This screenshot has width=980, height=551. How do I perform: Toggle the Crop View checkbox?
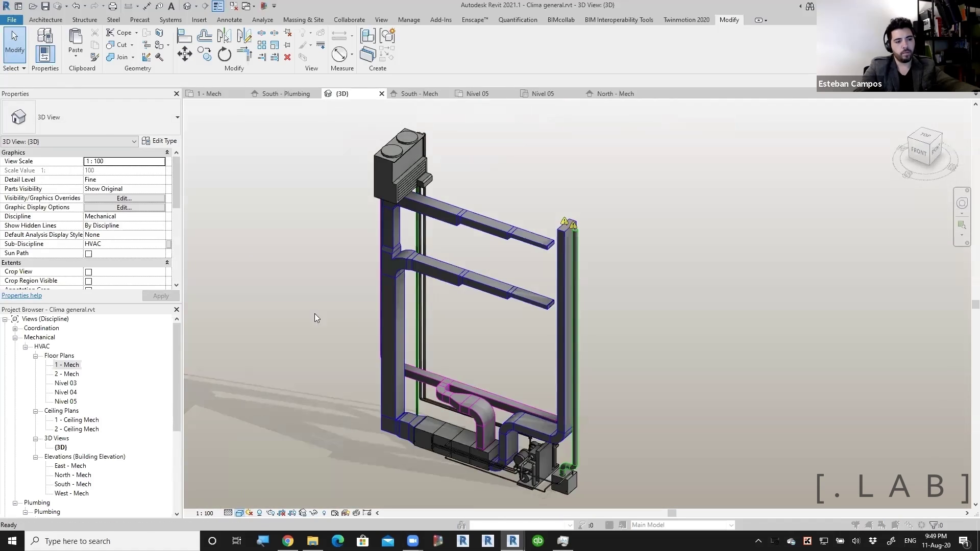(x=88, y=272)
